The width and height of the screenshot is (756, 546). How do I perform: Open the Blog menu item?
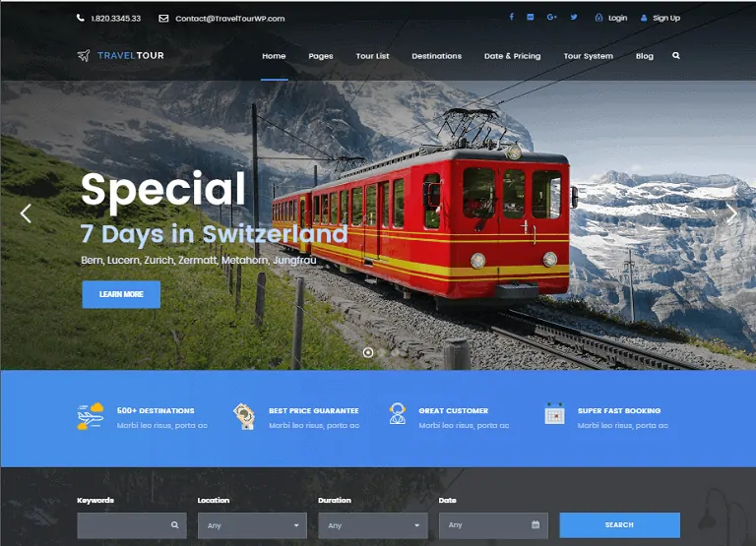pos(644,56)
